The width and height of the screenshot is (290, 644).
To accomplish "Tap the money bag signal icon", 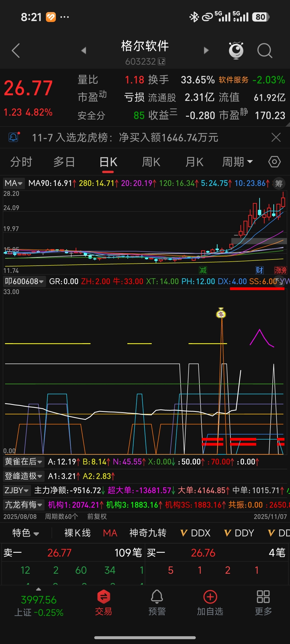I will [221, 313].
